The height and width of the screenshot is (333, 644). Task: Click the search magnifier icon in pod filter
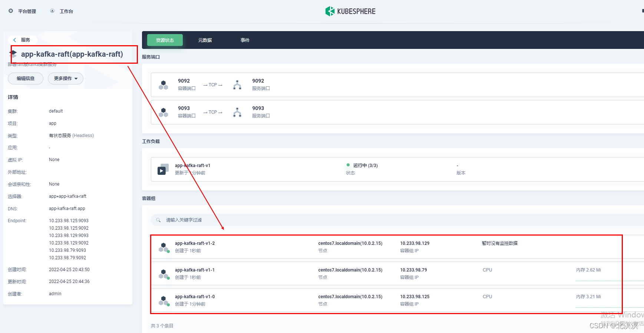[158, 220]
